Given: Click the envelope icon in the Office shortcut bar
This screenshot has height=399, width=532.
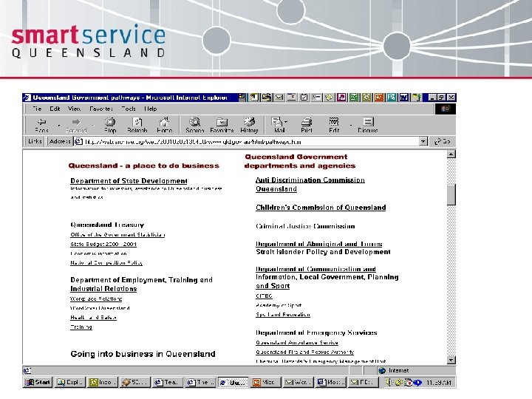Looking at the screenshot, I should (x=279, y=98).
